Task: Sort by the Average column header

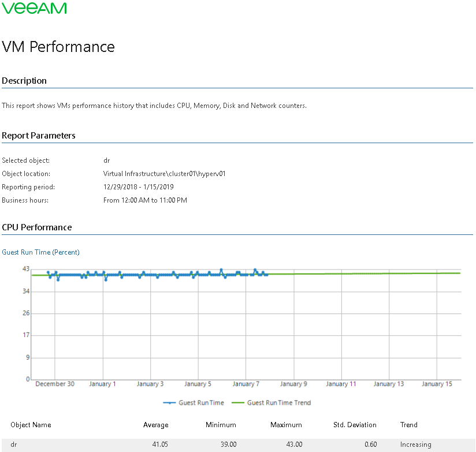Action: [x=156, y=425]
